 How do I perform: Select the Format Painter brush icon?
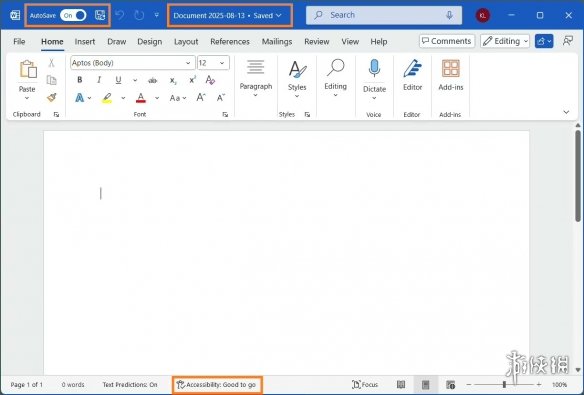(51, 98)
